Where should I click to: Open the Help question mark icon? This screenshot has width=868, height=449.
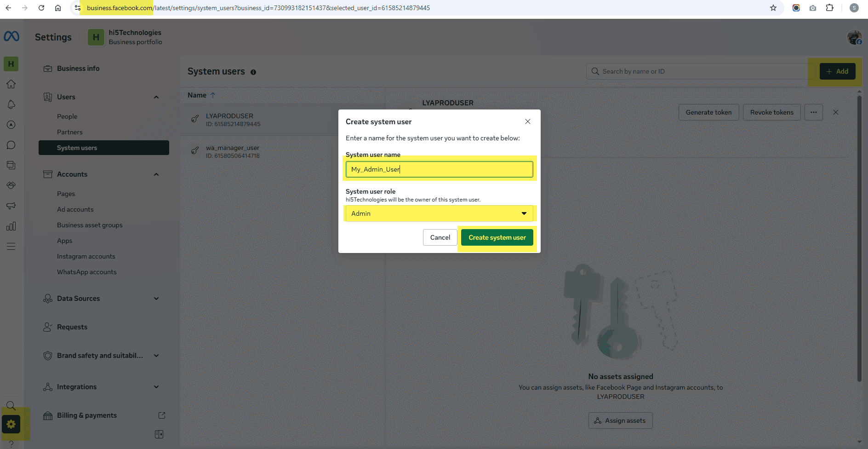(11, 443)
